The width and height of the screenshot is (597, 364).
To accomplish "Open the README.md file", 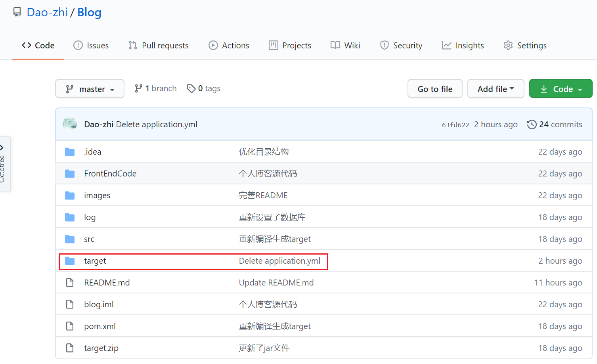I will [107, 283].
